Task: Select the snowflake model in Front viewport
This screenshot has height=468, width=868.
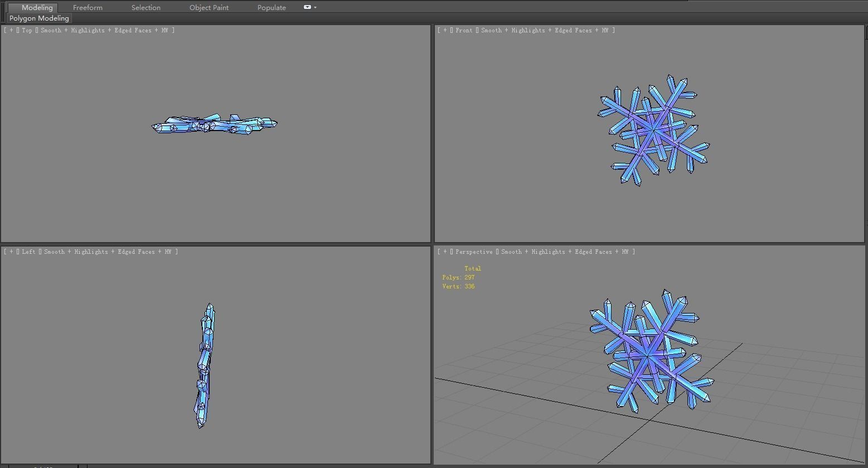Action: click(x=653, y=131)
